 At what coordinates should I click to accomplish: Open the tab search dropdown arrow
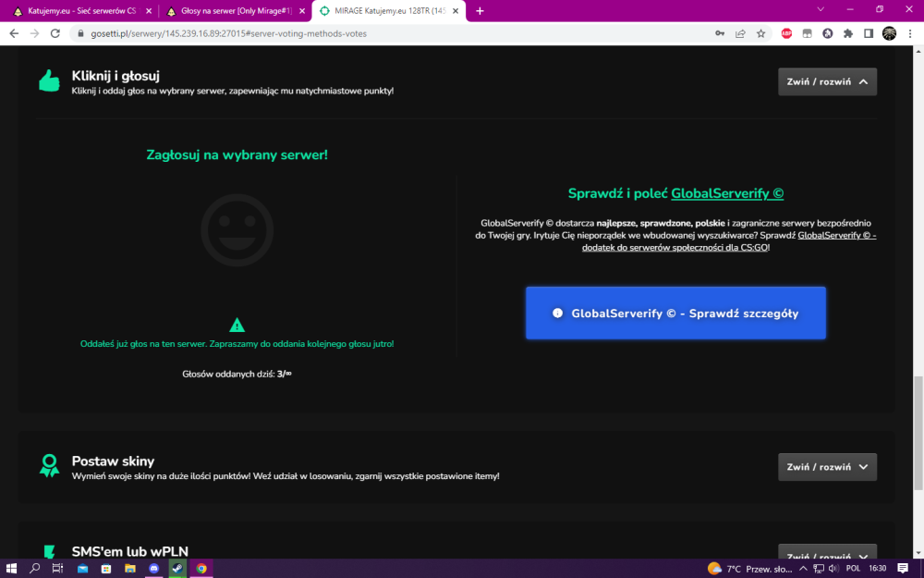[x=821, y=9]
